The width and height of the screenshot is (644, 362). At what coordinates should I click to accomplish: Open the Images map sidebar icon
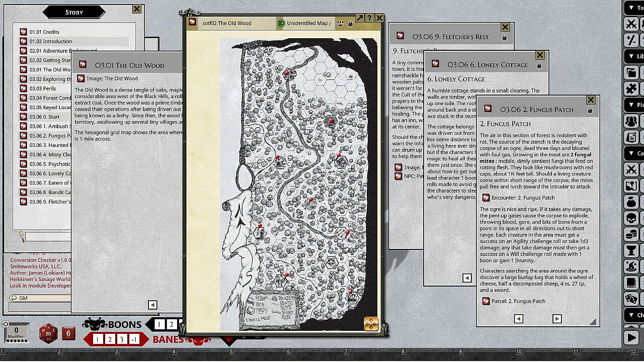pos(631,186)
